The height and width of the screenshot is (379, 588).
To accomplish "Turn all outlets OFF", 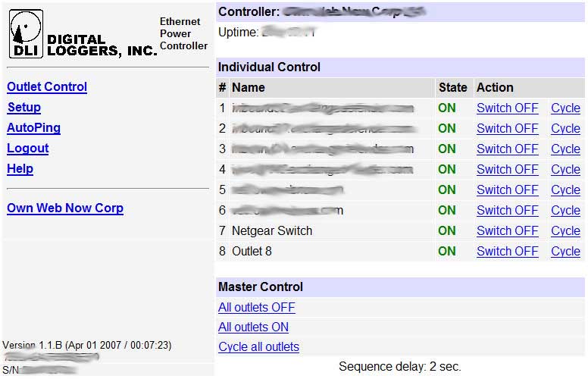I will (256, 308).
